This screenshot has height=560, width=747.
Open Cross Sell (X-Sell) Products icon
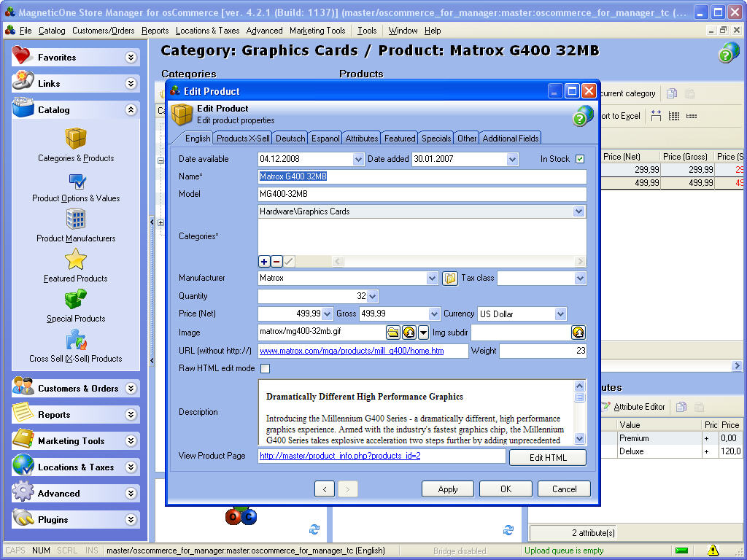click(76, 340)
